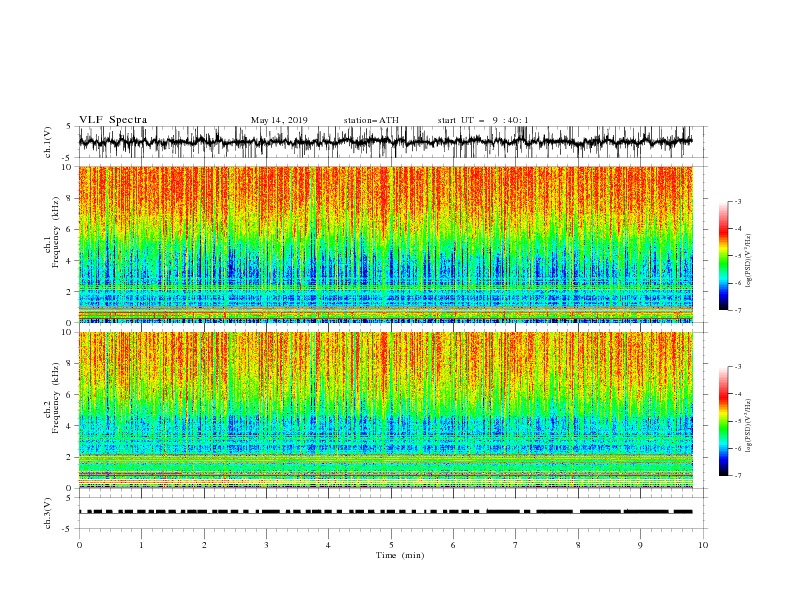
Task: Click the '-3' value on ch.1 colorbar
Action: click(738, 201)
